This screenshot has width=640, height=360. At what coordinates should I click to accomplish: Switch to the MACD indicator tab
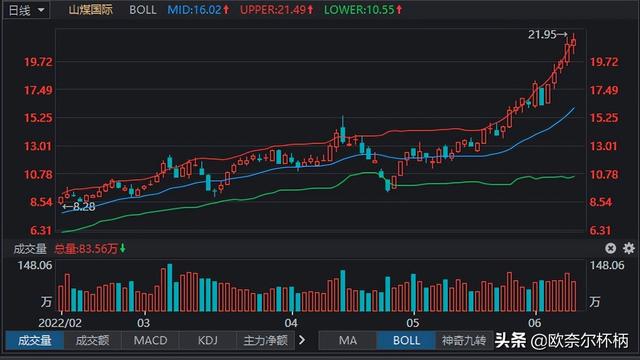coord(150,340)
